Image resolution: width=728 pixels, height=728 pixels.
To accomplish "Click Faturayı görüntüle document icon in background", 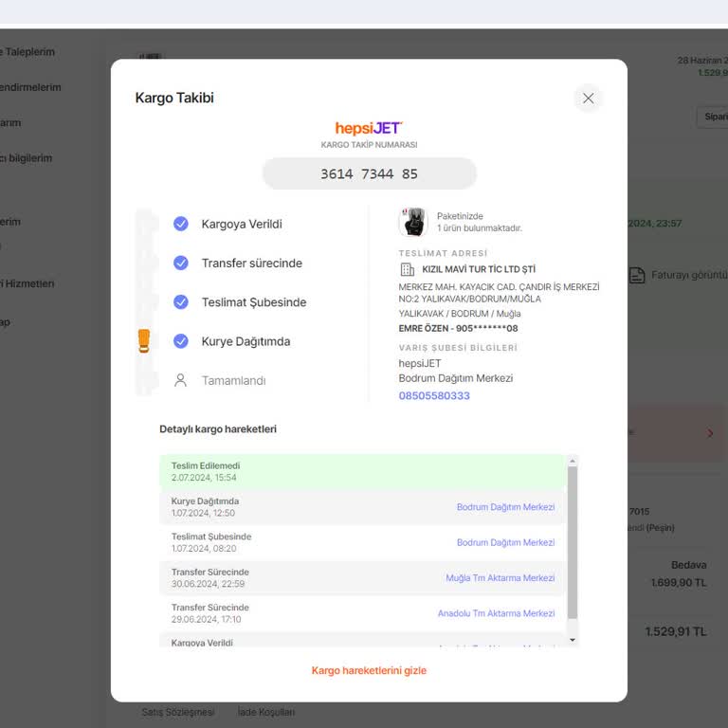I will [x=637, y=275].
